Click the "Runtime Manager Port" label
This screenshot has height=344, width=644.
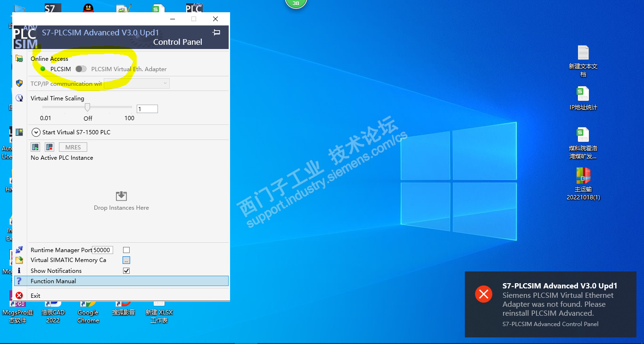(x=61, y=250)
